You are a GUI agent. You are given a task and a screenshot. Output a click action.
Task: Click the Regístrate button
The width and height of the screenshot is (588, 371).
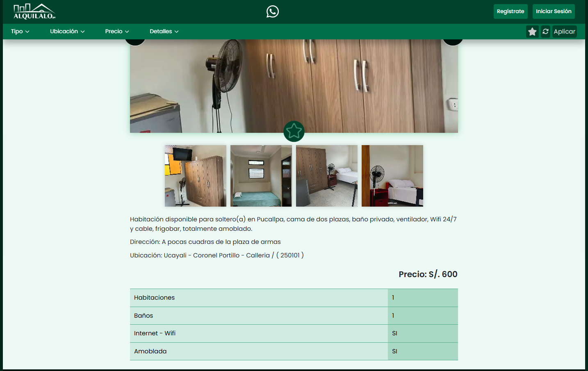point(511,11)
